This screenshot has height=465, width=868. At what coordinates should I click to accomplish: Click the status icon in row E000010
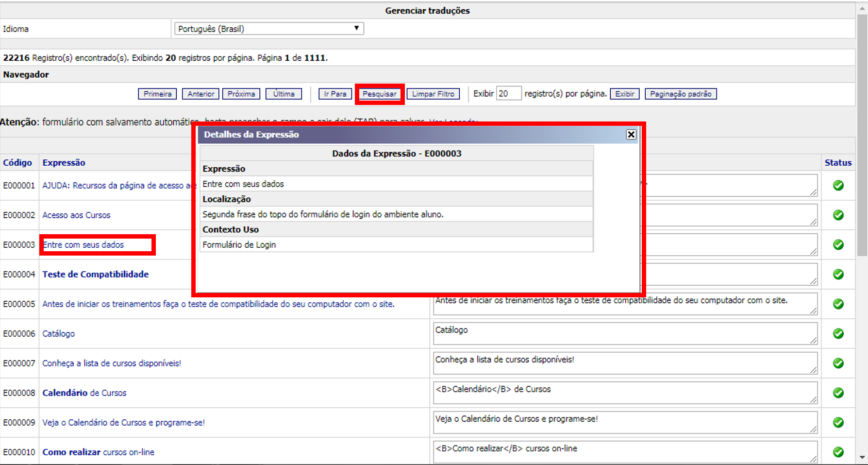pos(838,452)
